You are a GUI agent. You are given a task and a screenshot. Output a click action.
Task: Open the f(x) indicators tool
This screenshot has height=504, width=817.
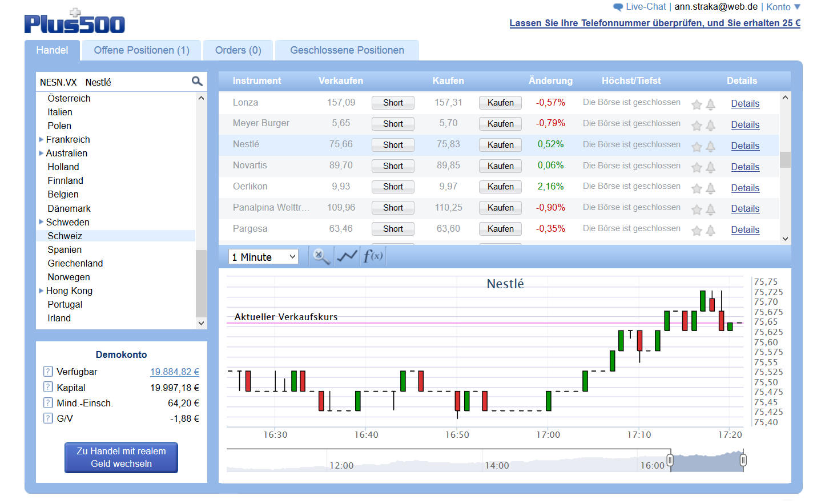tap(373, 256)
